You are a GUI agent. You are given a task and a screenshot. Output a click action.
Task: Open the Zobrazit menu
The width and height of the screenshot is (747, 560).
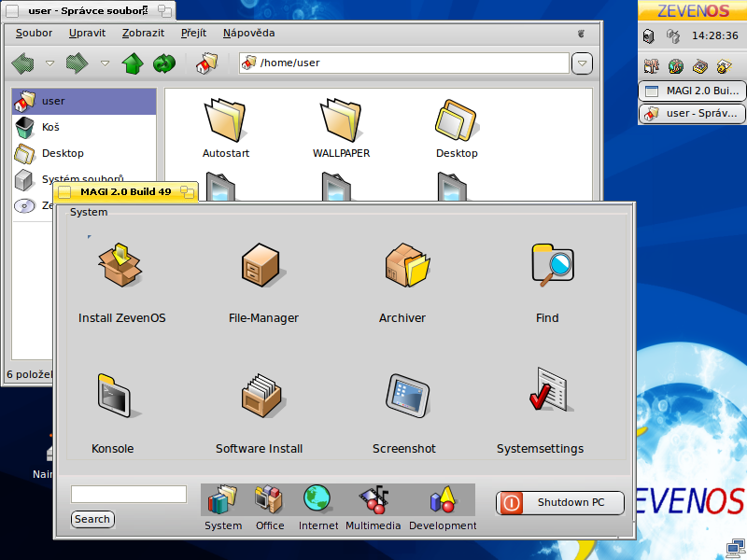click(143, 33)
